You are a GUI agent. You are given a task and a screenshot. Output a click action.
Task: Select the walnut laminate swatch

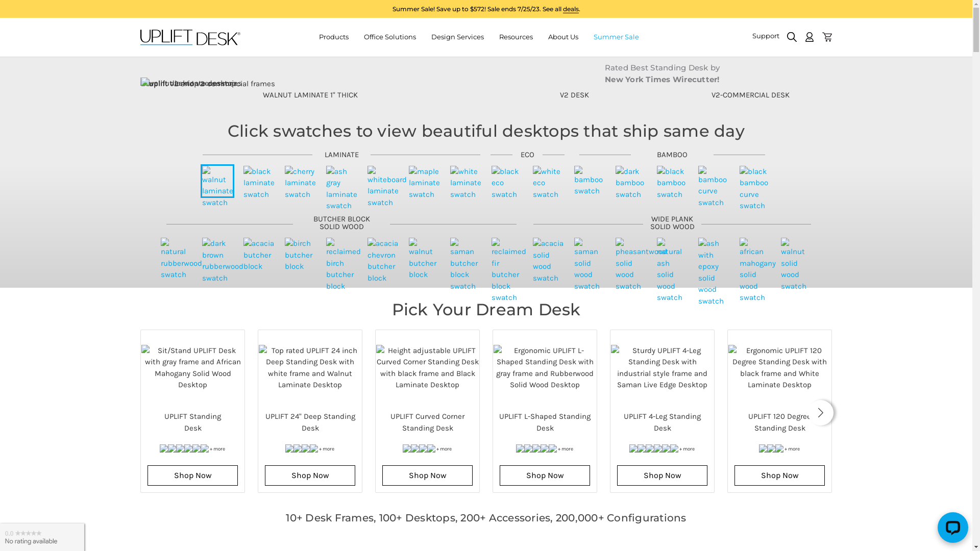click(217, 181)
